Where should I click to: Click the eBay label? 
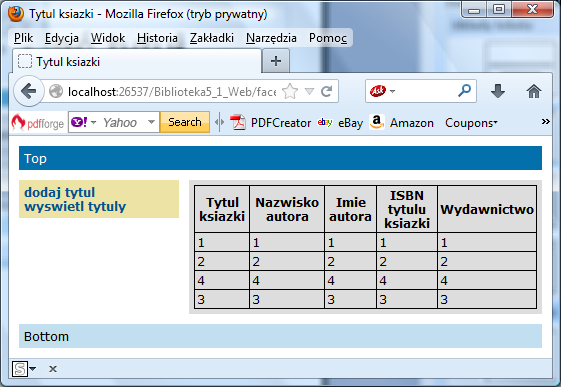(350, 123)
